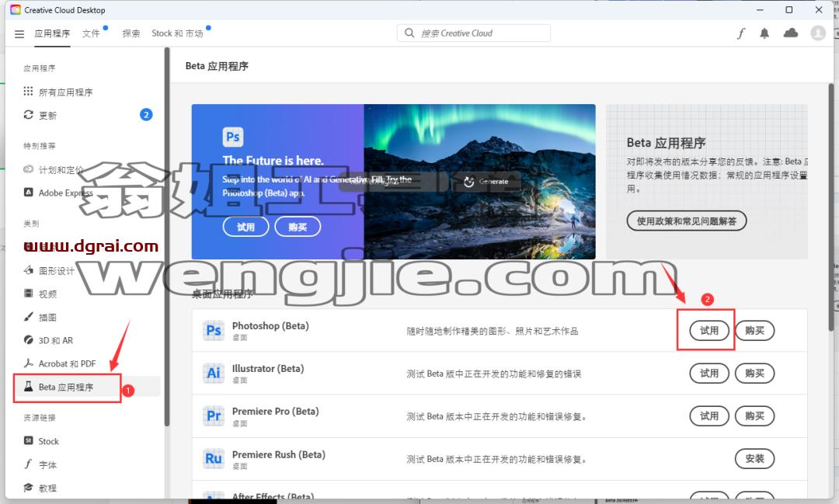Close the Creative Cloud Desktop window
839x504 pixels.
819,9
